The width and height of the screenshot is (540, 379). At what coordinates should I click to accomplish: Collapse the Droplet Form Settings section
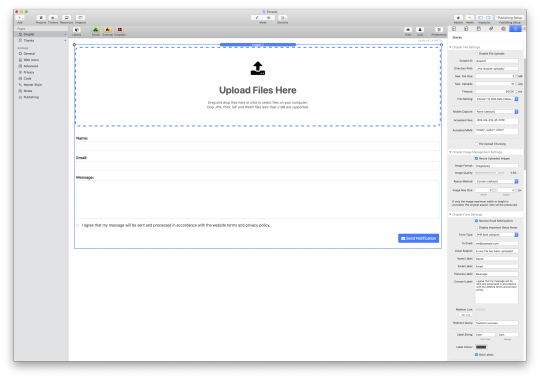coord(450,214)
